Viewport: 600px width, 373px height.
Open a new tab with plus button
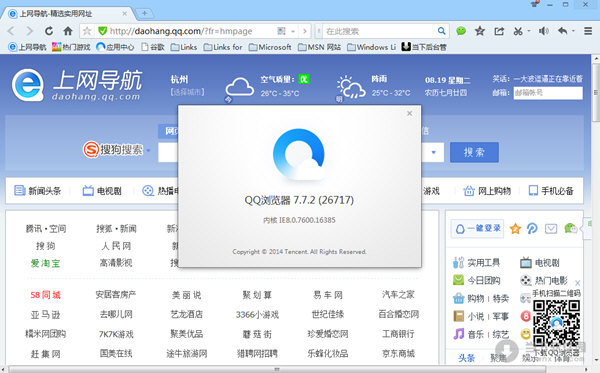(x=145, y=13)
